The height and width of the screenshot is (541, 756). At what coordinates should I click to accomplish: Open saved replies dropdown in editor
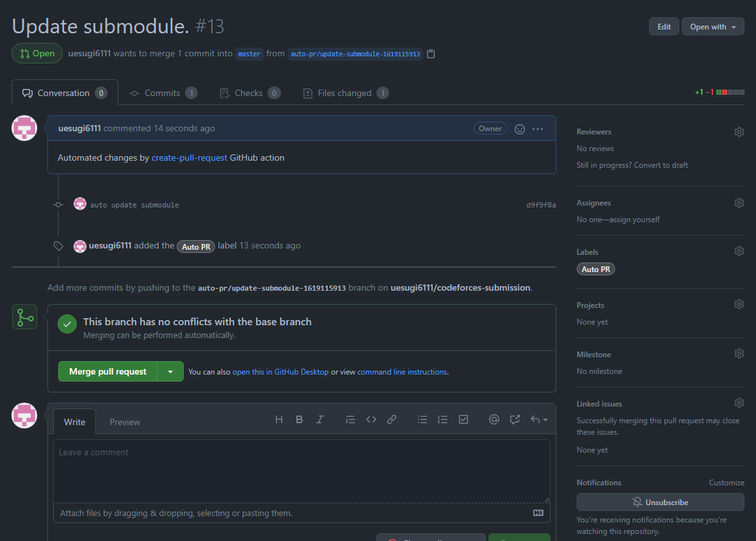click(539, 419)
